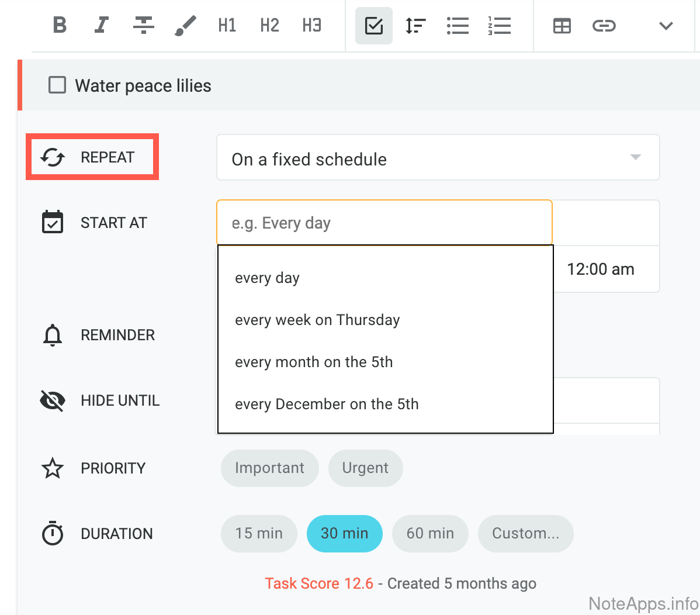This screenshot has height=615, width=700.
Task: Choose 'every month on the 5th' option
Action: click(x=314, y=362)
